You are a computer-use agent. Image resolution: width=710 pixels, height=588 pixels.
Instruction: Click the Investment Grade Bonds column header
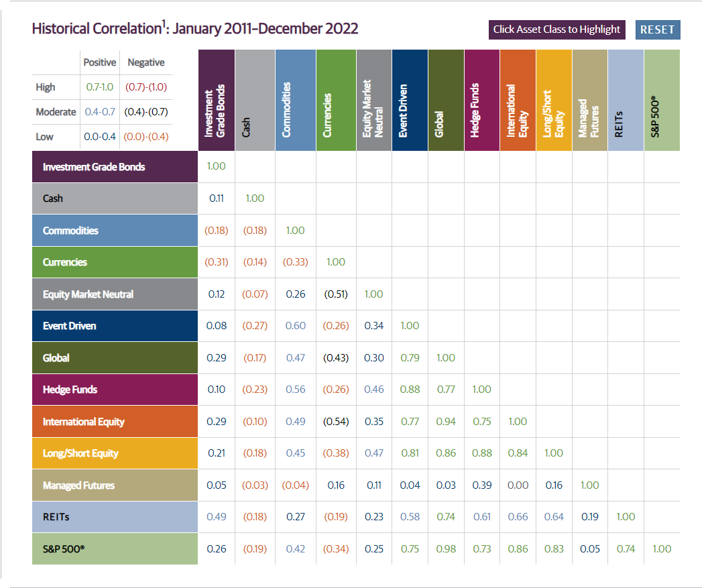[x=216, y=101]
